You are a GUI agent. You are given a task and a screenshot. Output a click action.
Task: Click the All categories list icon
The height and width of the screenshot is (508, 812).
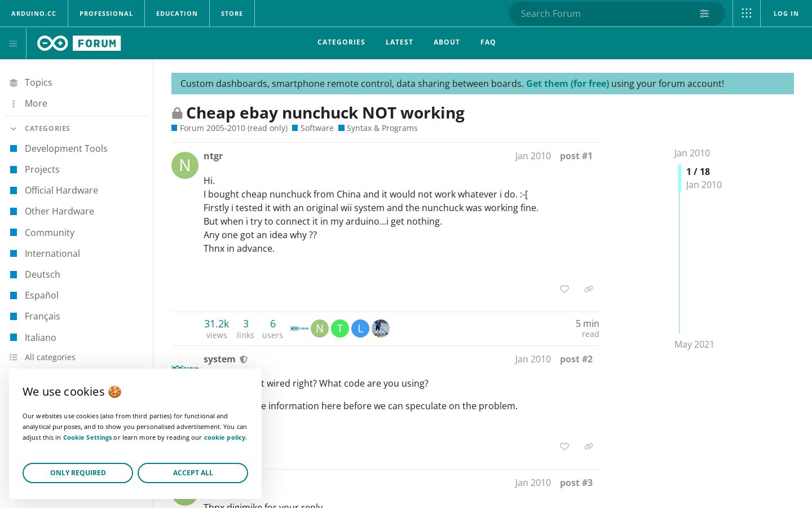(14, 357)
